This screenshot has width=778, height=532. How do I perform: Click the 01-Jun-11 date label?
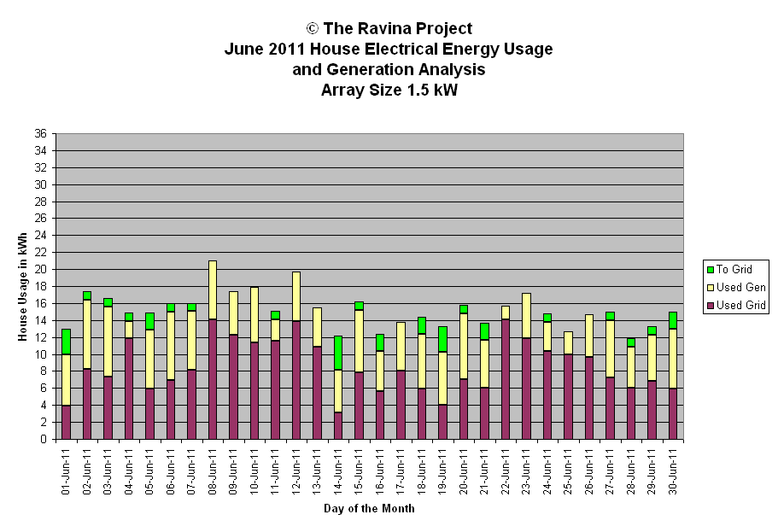click(66, 472)
